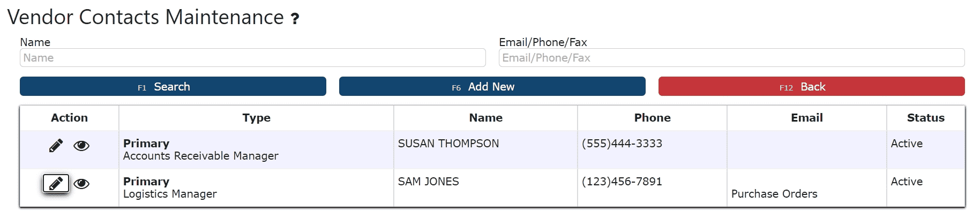This screenshot has width=980, height=218.
Task: Click the Phone column header
Action: pos(652,118)
